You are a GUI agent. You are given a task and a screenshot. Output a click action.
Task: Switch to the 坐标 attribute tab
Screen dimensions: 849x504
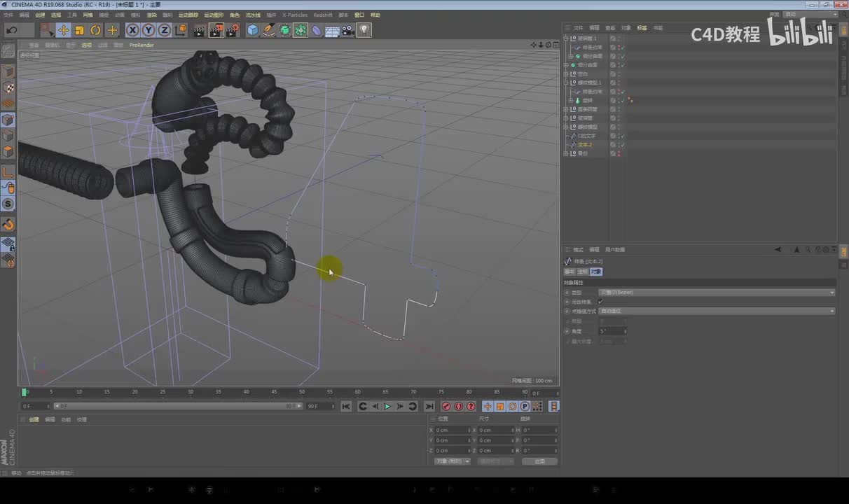pos(582,272)
